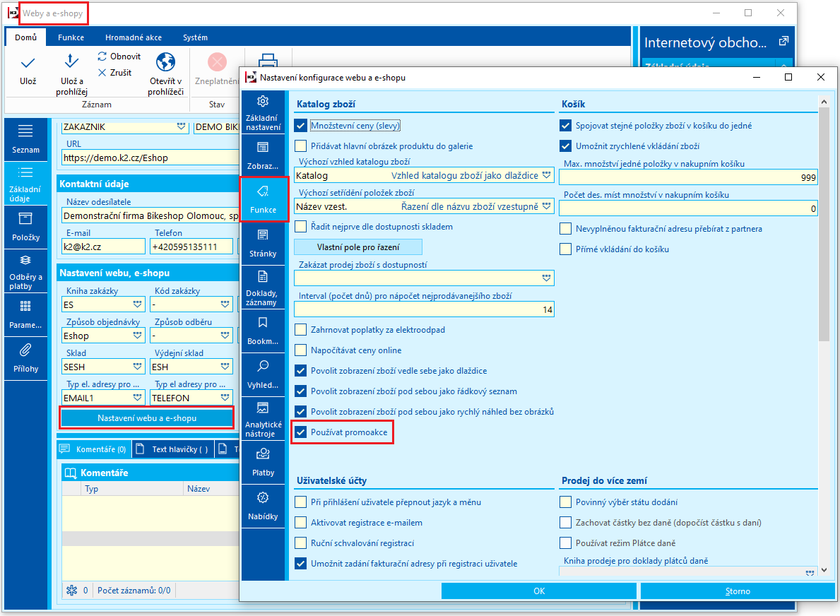840x616 pixels.
Task: Switch to the Funkce ribbon tab
Action: (x=71, y=37)
